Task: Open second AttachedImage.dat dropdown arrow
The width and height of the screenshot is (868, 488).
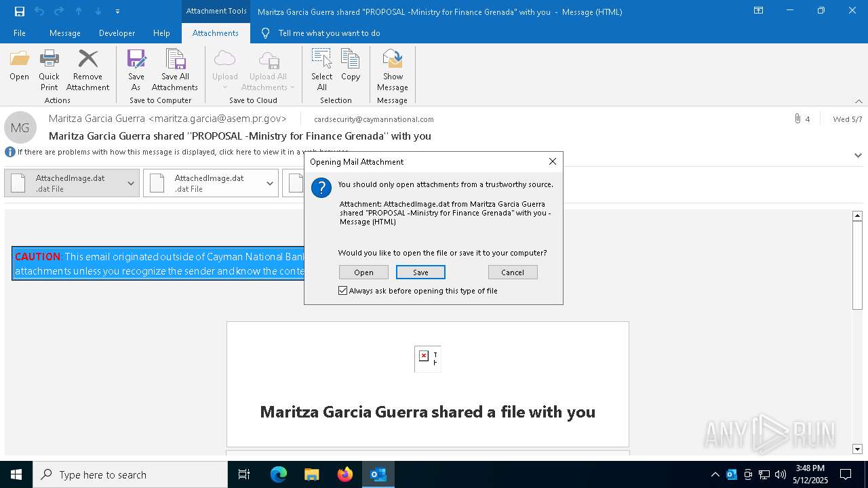Action: [x=270, y=183]
